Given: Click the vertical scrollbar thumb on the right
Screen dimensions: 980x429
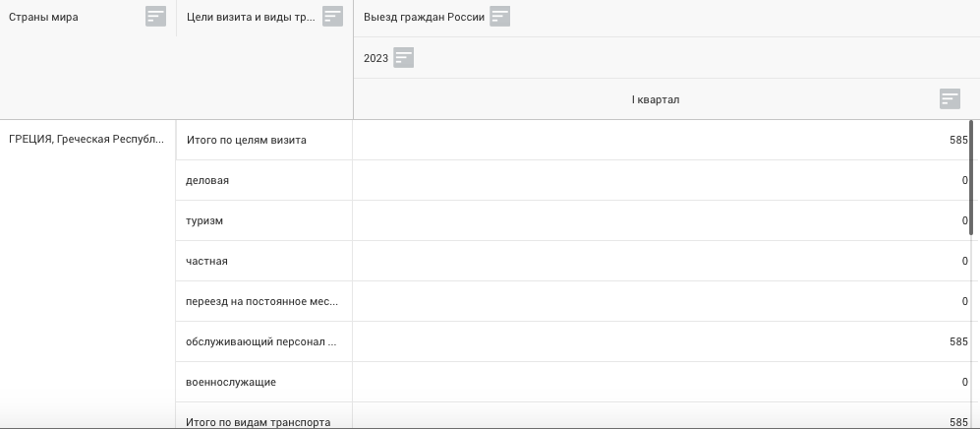Looking at the screenshot, I should click(971, 177).
